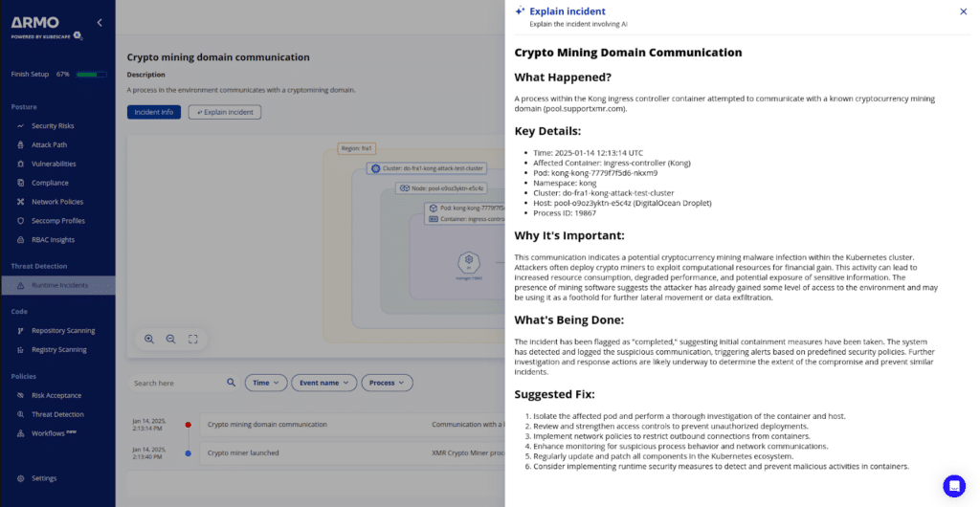Open Compliance page
Image resolution: width=980 pixels, height=507 pixels.
50,183
